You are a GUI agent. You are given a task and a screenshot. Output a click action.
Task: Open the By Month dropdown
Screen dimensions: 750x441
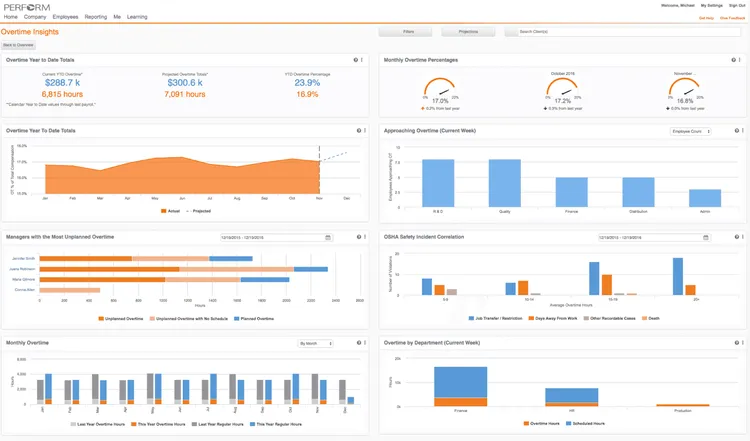[x=315, y=343]
